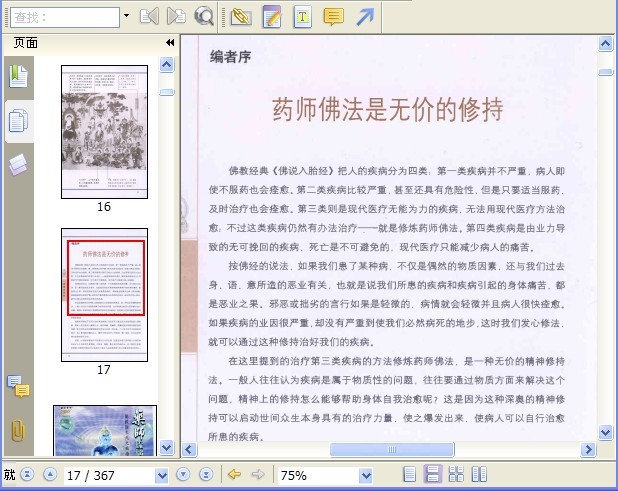Screen dimensions: 618x491
Task: Open the layers panel icon
Action: (x=19, y=164)
